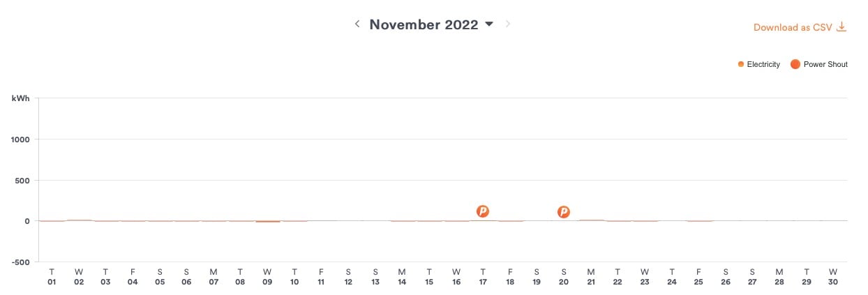Image resolution: width=868 pixels, height=295 pixels.
Task: Toggle the Power Shout legend item
Action: pyautogui.click(x=819, y=64)
